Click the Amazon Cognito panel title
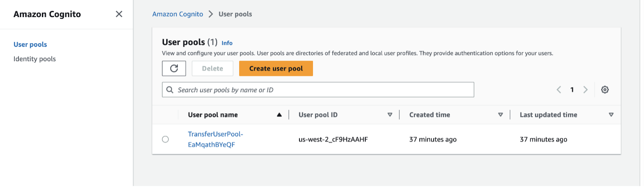 coord(47,14)
